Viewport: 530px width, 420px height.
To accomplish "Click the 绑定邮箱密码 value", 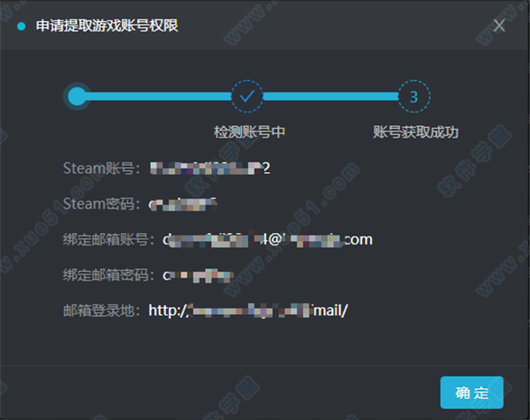I will click(198, 275).
